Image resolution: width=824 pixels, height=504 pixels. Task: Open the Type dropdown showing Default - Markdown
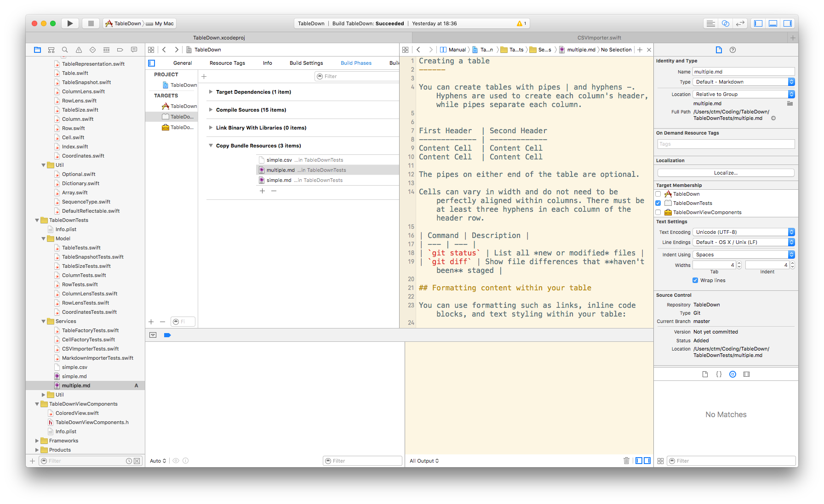pyautogui.click(x=744, y=82)
